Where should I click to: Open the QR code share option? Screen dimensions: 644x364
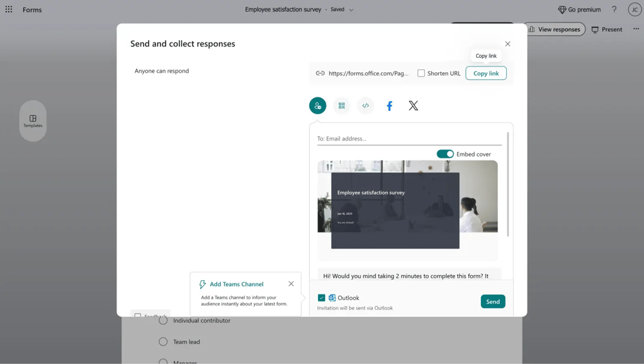[341, 106]
